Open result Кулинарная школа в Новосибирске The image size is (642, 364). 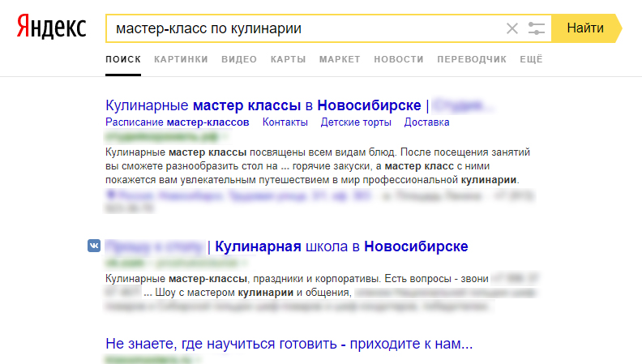click(341, 246)
